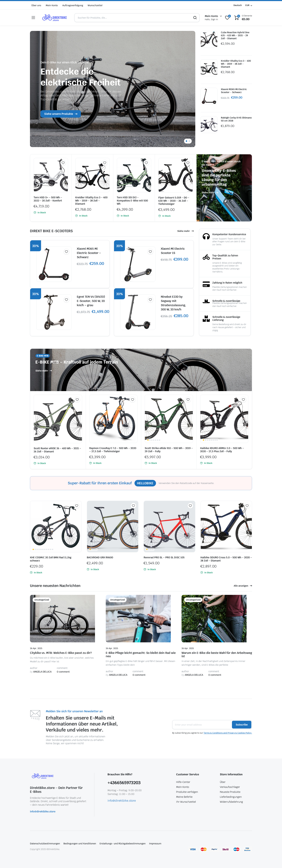Click the Siehe unsere Produkte button
The height and width of the screenshot is (868, 282).
61,114
